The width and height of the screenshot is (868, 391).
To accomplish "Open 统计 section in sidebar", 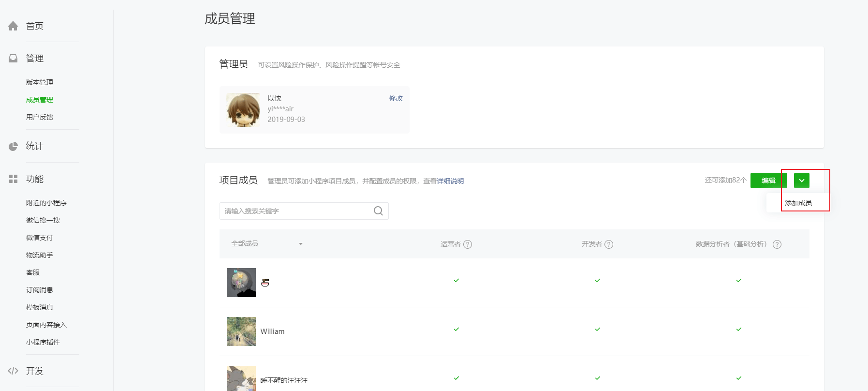I will click(35, 146).
